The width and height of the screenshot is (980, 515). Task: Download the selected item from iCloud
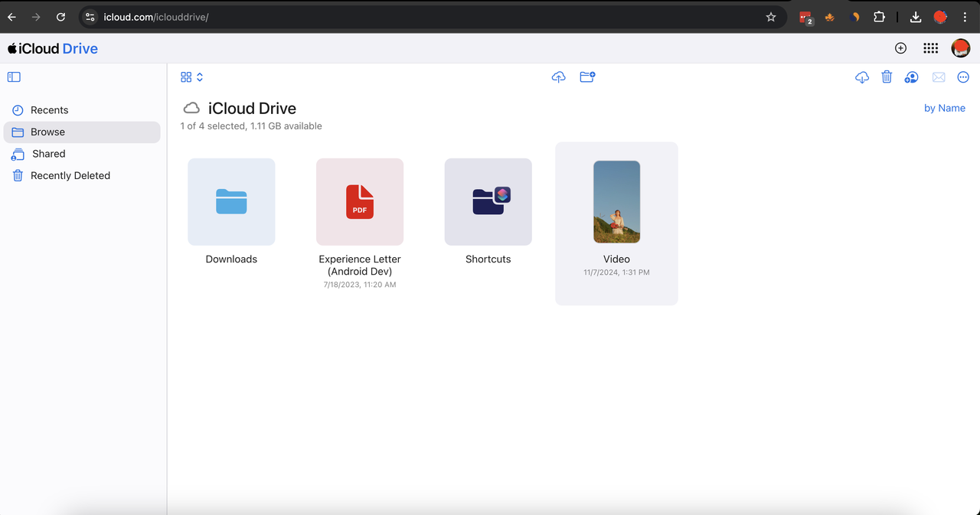[862, 77]
